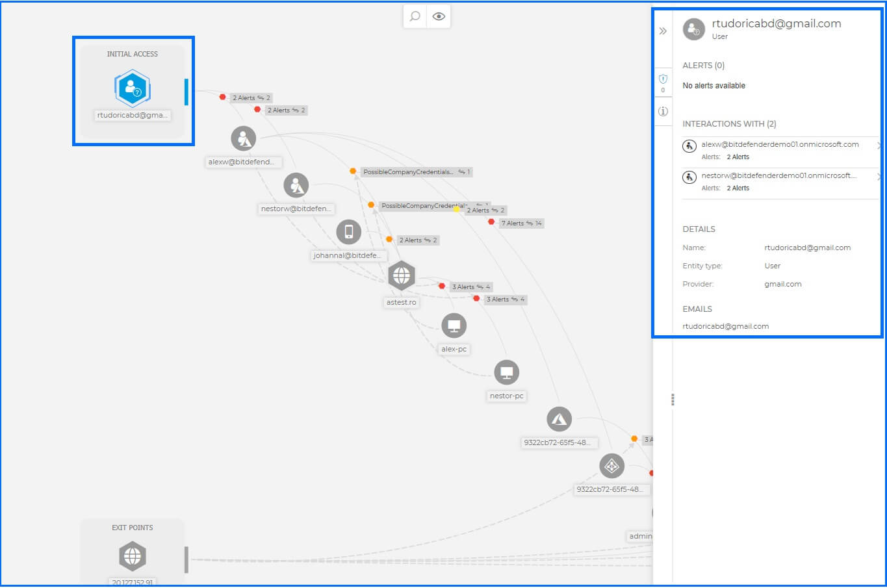Select the 9322cb72-65f5-48 diamond routing node

click(612, 466)
